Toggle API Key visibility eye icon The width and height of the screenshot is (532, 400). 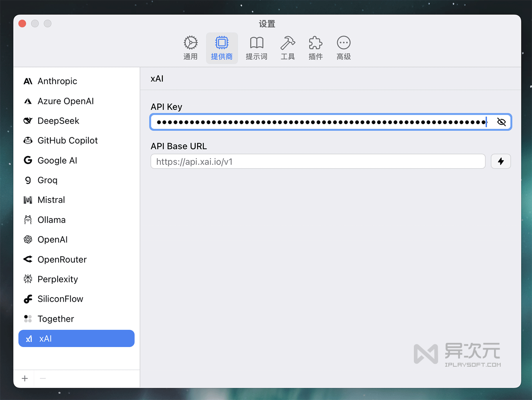pyautogui.click(x=501, y=122)
